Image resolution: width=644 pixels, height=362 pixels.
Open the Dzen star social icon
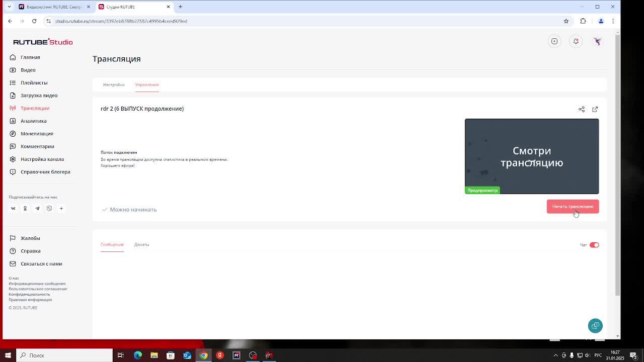[x=61, y=208]
